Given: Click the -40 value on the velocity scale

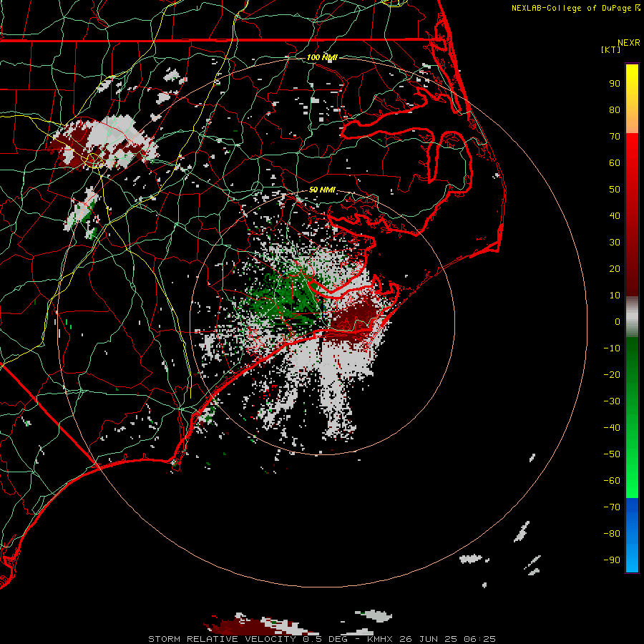Looking at the screenshot, I should click(612, 428).
